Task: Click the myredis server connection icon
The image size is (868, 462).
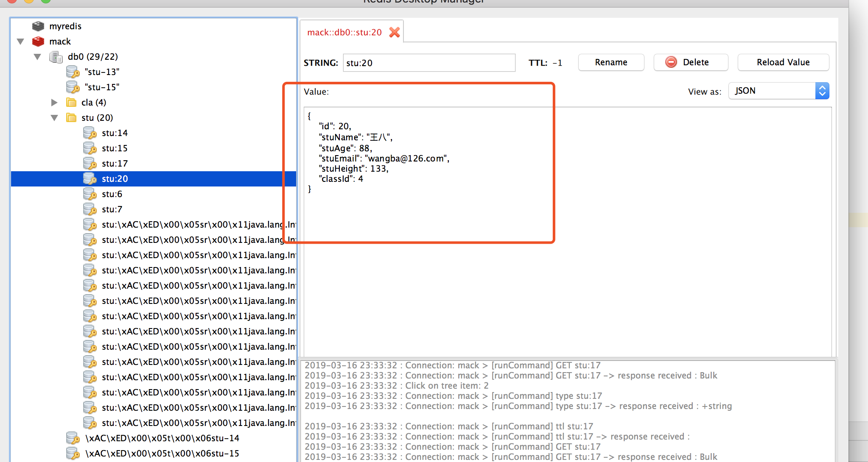Action: tap(38, 26)
